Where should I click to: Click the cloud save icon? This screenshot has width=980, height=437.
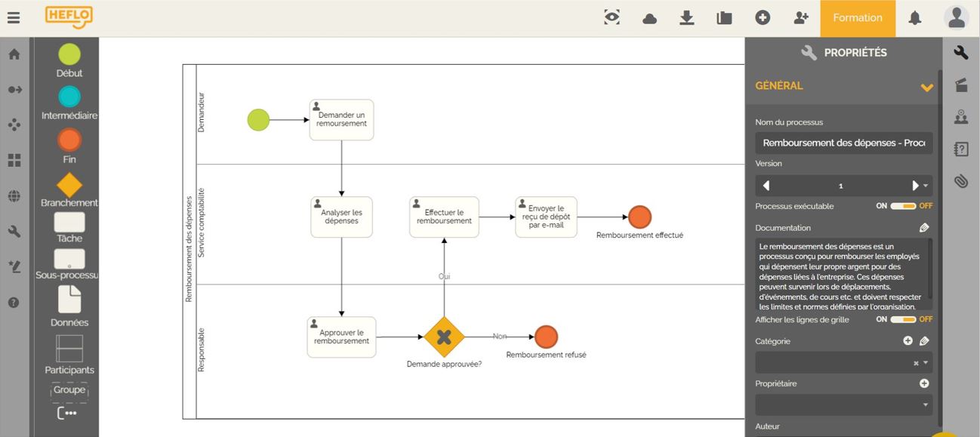click(649, 18)
